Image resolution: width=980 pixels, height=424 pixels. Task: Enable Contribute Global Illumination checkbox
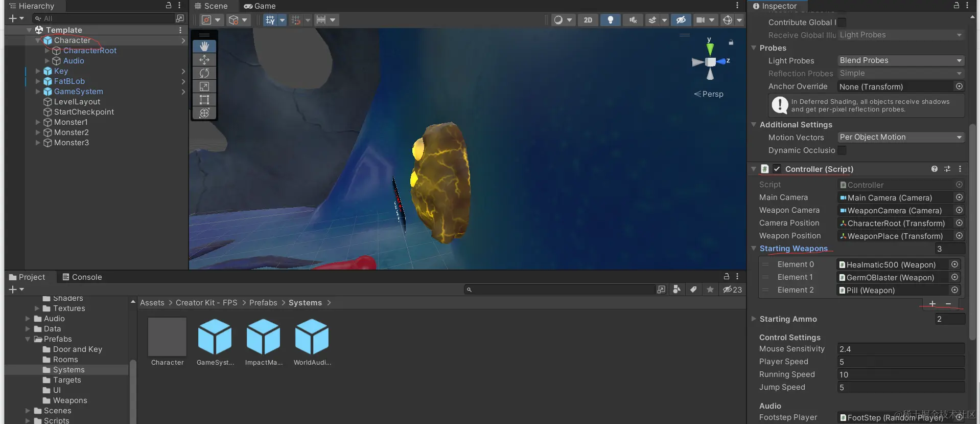tap(842, 22)
